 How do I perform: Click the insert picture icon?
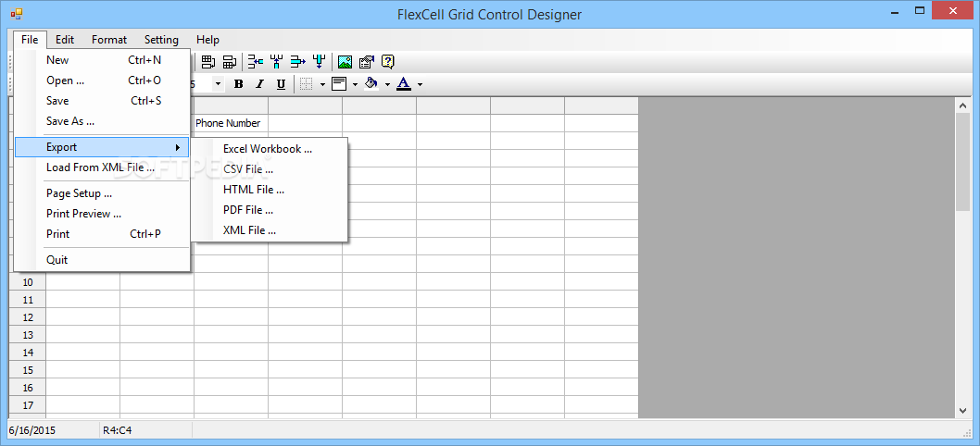345,62
